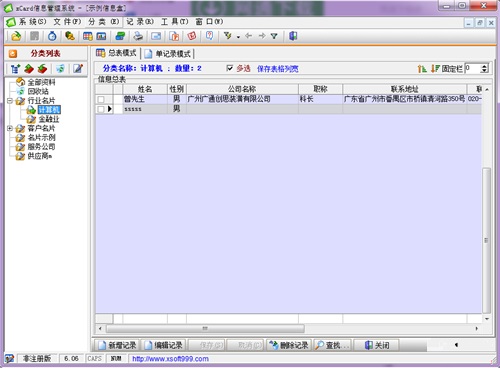
Task: Select 名片示例 in the category tree
Action: point(41,137)
